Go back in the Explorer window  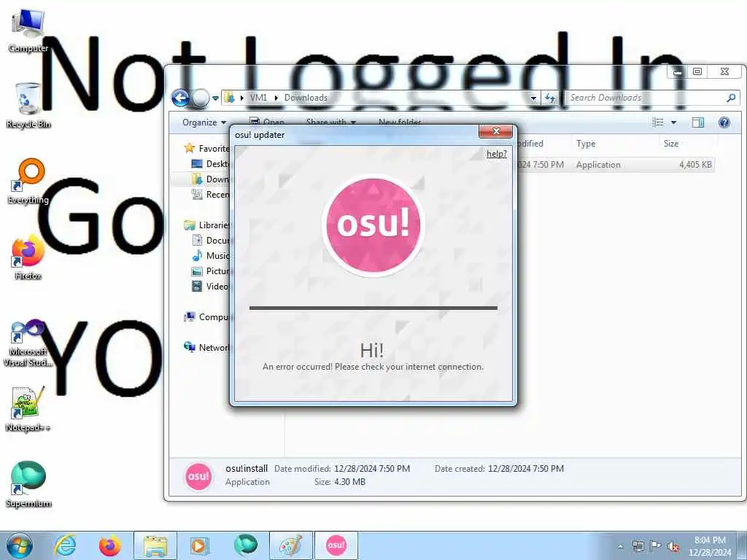(x=181, y=98)
